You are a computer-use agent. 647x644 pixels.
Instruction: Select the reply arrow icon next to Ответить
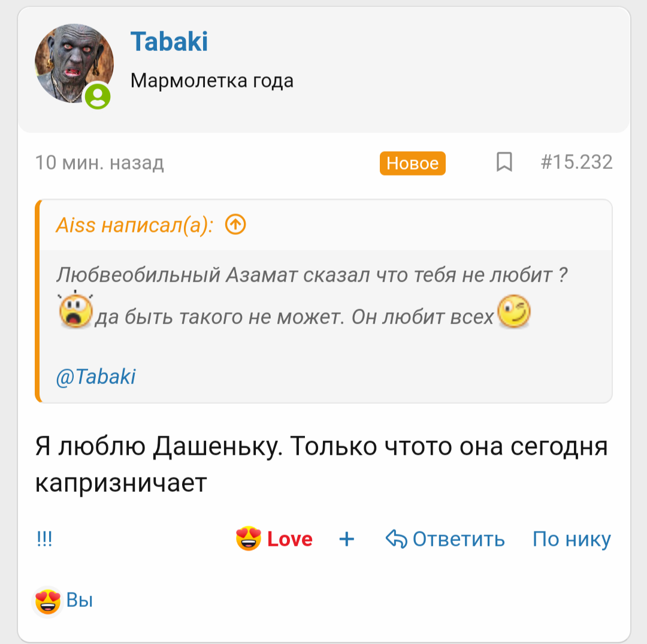(396, 539)
